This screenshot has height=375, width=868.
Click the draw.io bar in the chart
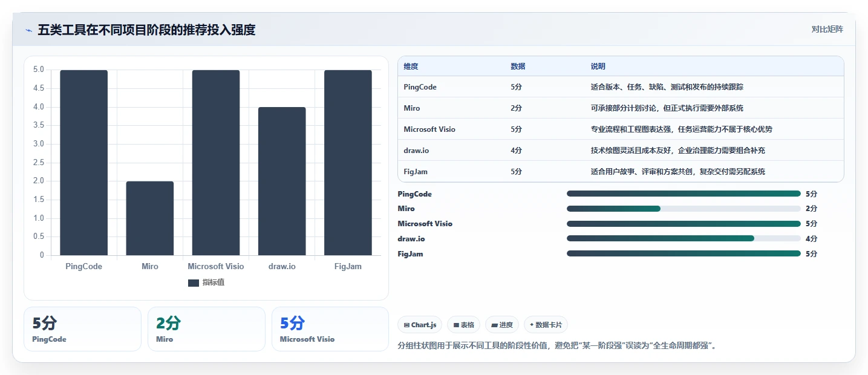[x=282, y=181]
